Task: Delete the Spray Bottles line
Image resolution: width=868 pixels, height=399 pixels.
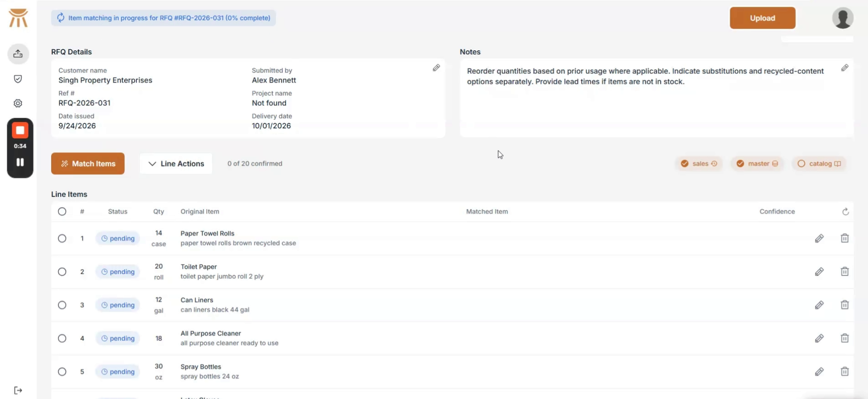Action: (845, 372)
